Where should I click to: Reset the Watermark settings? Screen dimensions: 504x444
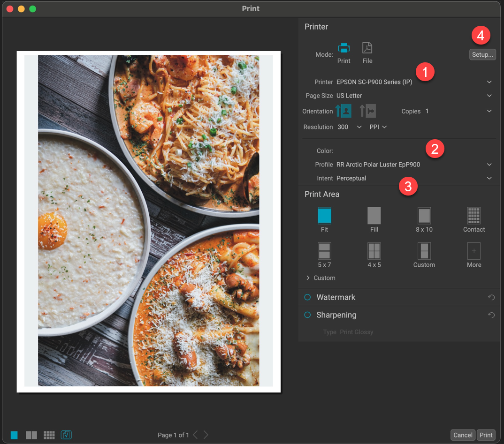click(x=491, y=297)
